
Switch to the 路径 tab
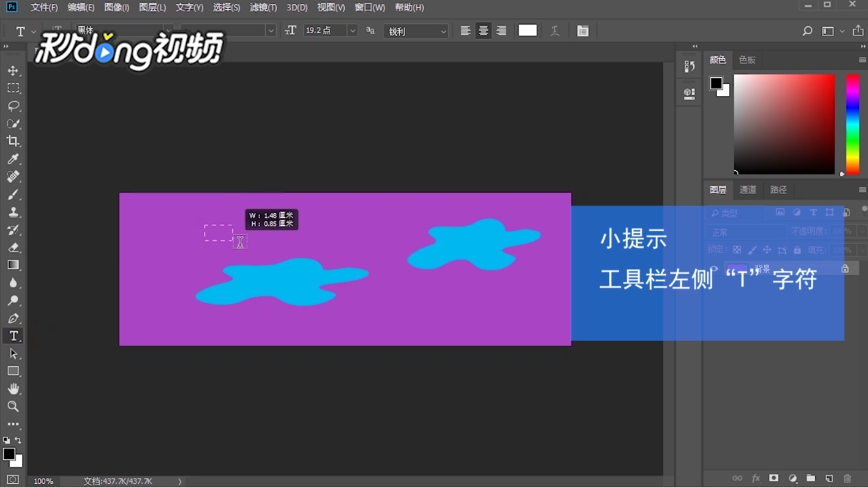[778, 190]
